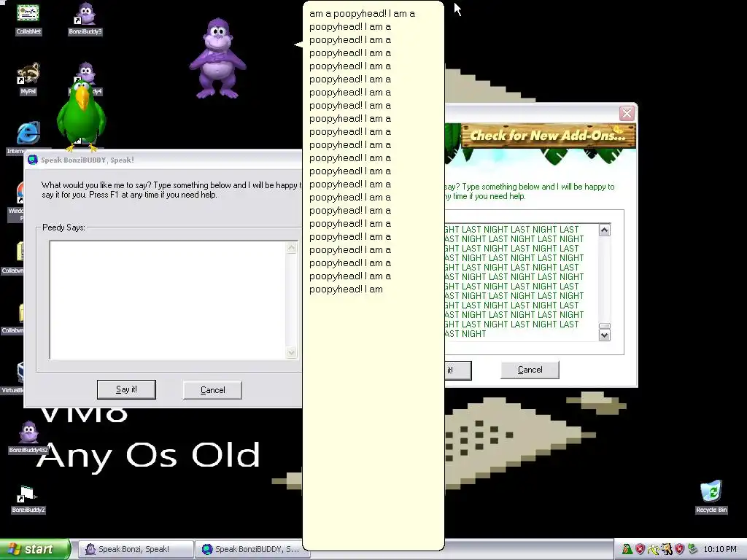
Task: Click the 'Peedy Says:' group label
Action: click(x=64, y=227)
